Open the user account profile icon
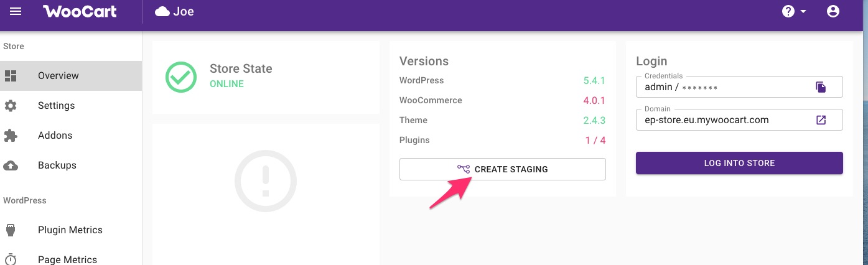This screenshot has height=265, width=868. pyautogui.click(x=833, y=11)
